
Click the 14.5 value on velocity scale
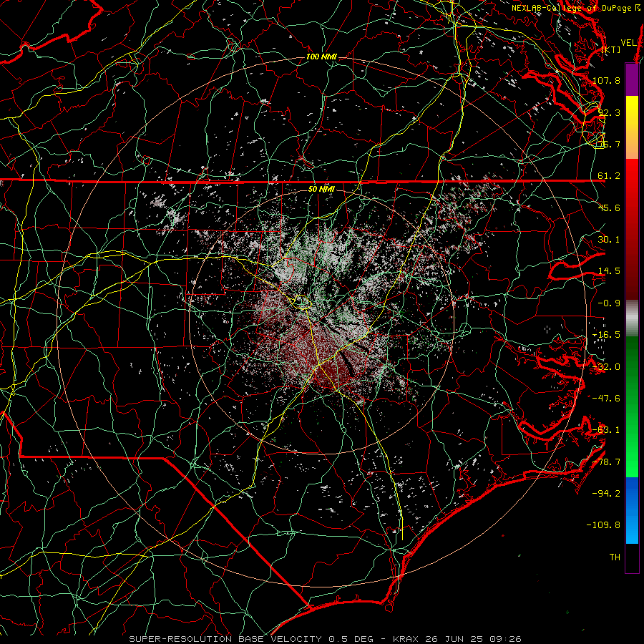609,271
